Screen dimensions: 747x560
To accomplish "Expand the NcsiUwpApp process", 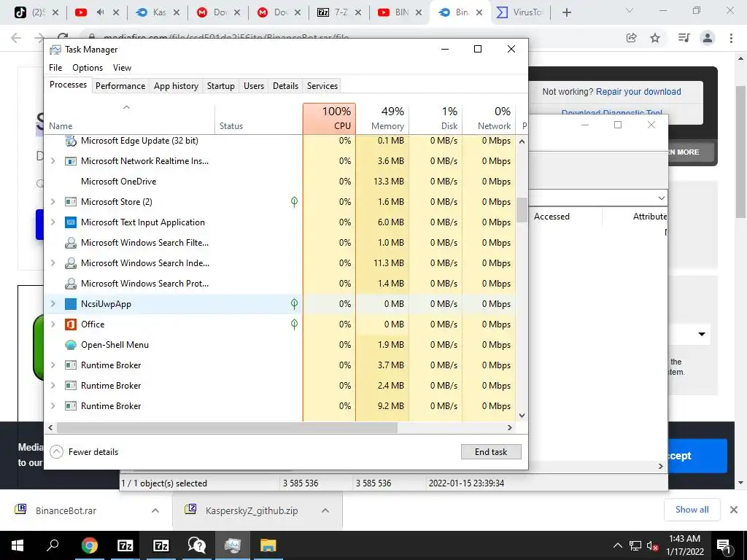I will (x=53, y=304).
